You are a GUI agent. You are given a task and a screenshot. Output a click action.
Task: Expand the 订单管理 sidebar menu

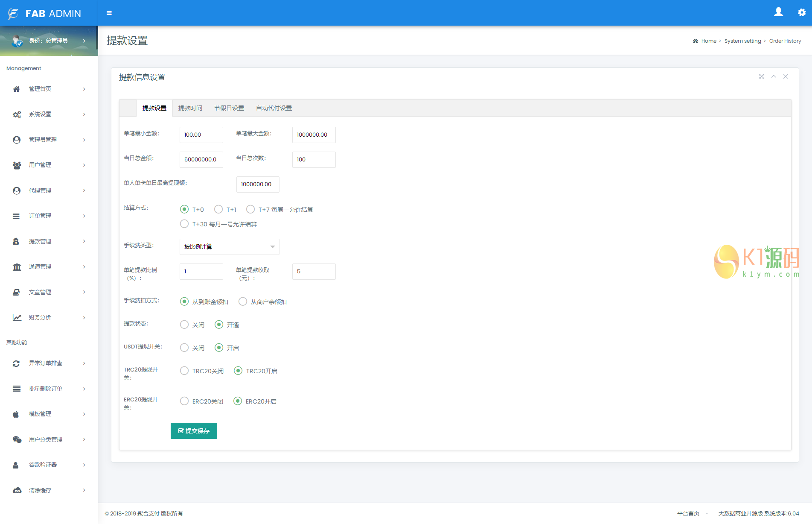pos(49,216)
